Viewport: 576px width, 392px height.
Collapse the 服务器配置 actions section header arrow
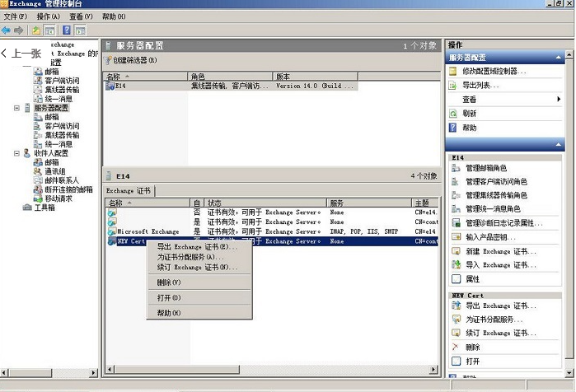[558, 58]
